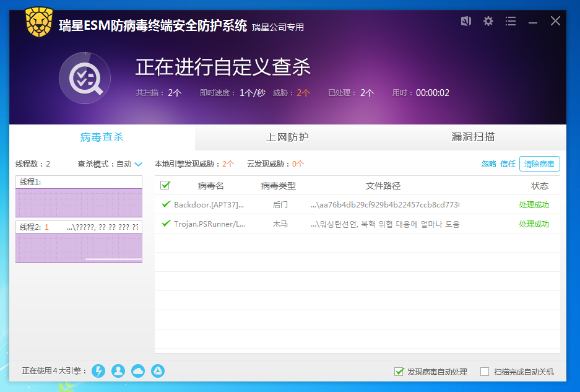Enable 扫描完成自动关机 checkbox
Image resolution: width=580 pixels, height=392 pixels.
[485, 372]
